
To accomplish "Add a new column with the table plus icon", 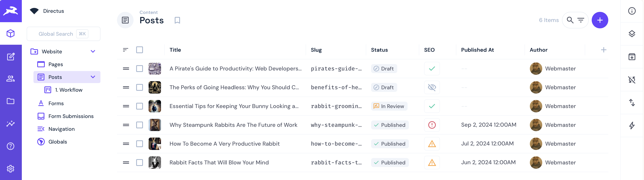I will pos(604,50).
